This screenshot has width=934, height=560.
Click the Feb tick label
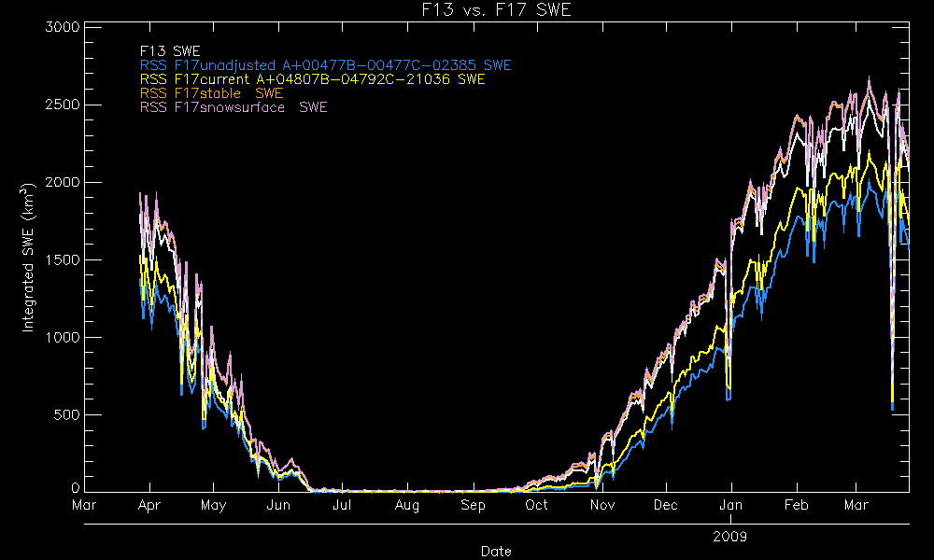click(796, 506)
